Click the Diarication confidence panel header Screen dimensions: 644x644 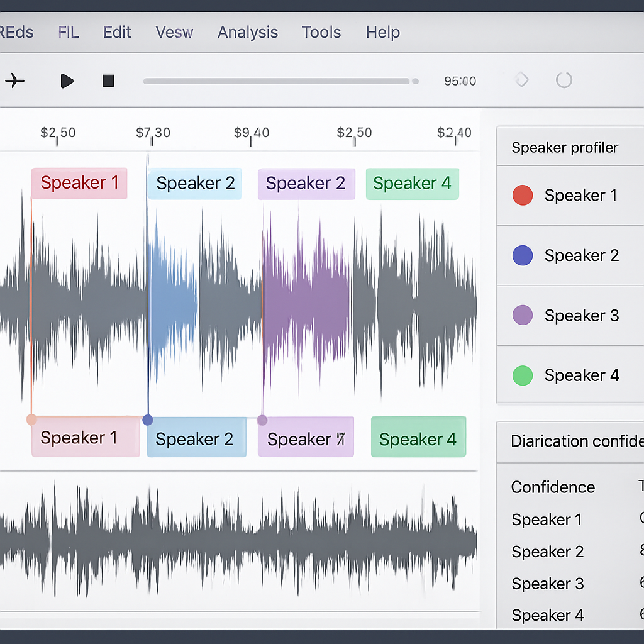pos(570,441)
